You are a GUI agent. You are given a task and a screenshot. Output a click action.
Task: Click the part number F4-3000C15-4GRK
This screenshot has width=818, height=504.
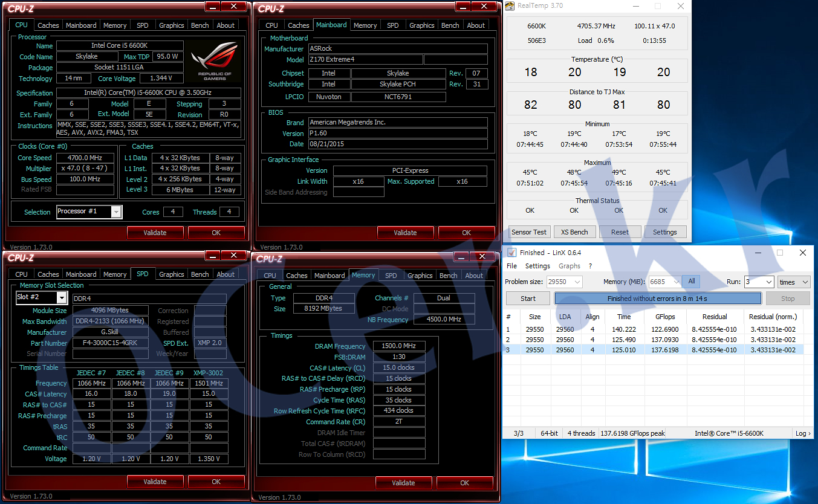pos(110,343)
